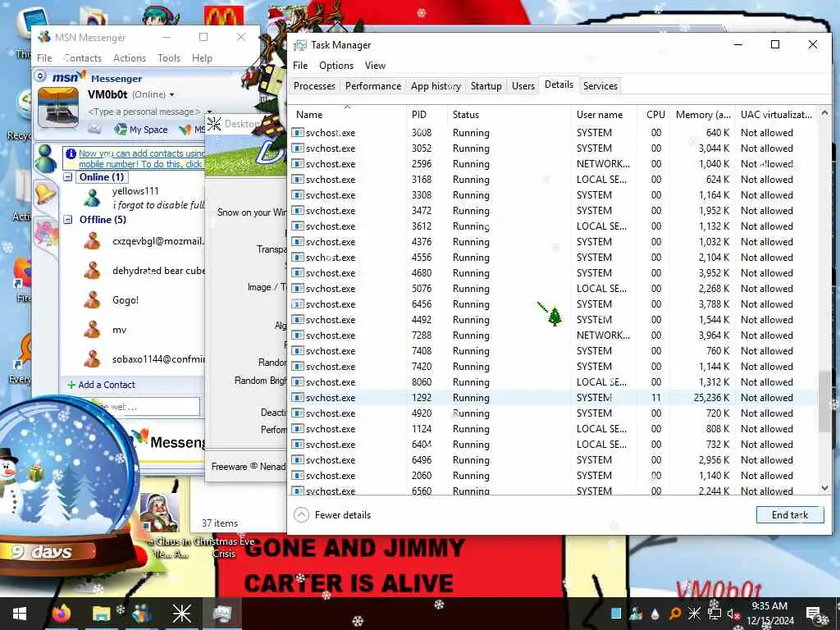Click the snowflake tray icon

pos(694,614)
